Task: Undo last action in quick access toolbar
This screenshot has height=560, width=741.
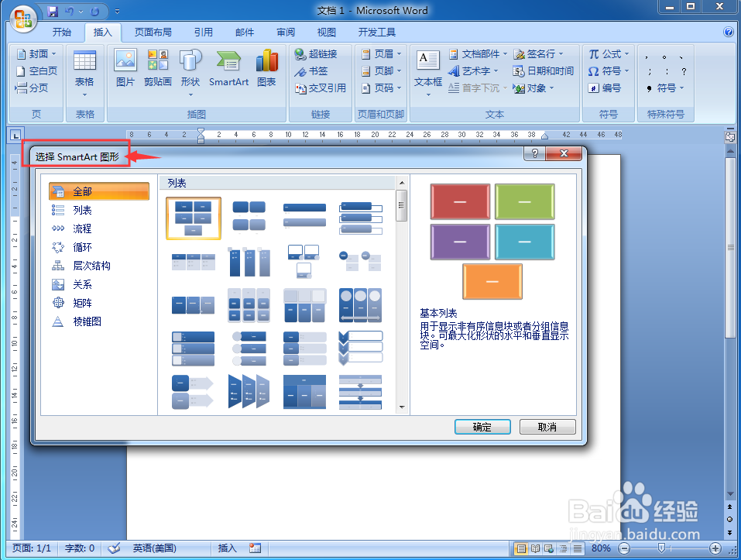Action: [x=70, y=11]
